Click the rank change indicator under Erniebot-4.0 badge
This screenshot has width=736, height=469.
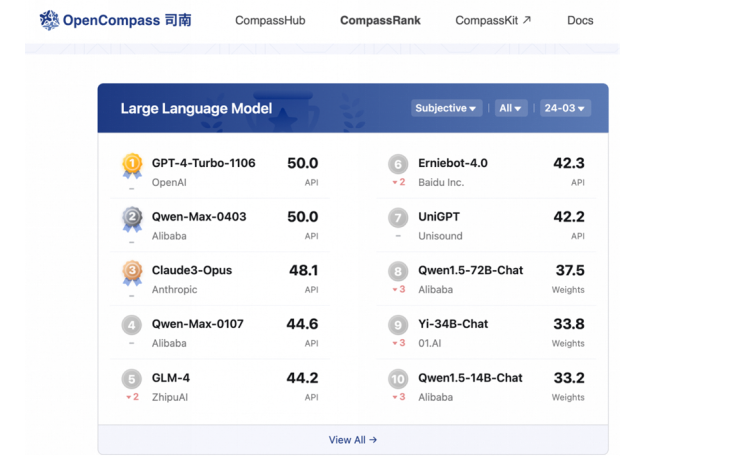399,182
